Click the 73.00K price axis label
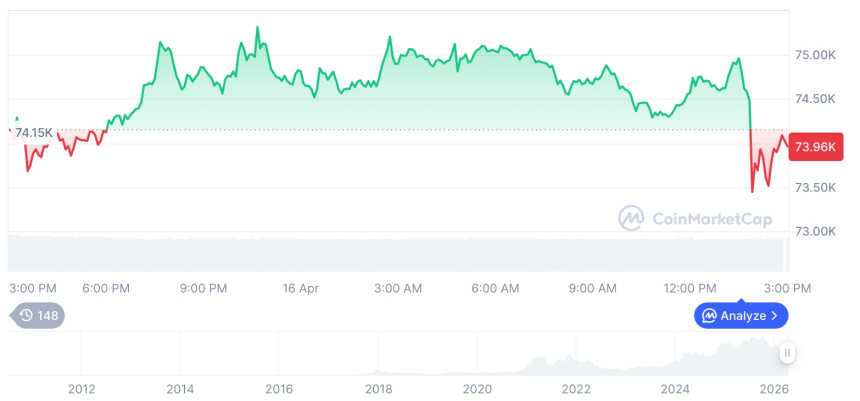Screen dimensions: 860x401 [x=813, y=232]
